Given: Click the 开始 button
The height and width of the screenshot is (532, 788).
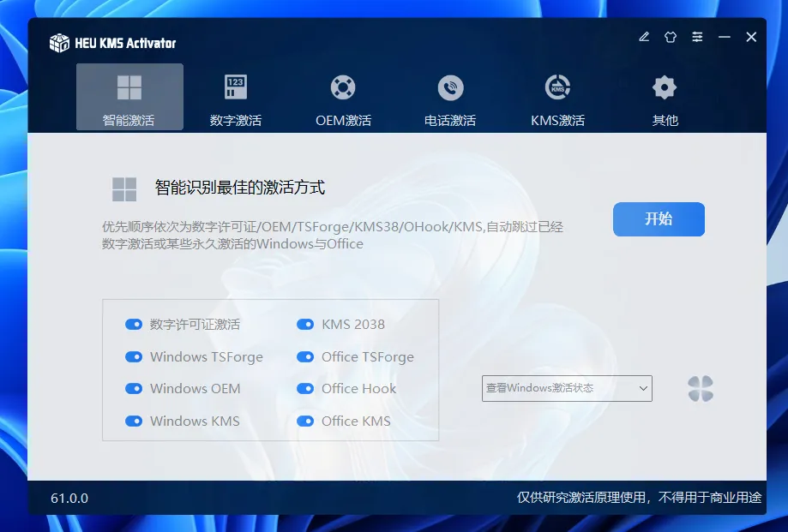Looking at the screenshot, I should [659, 218].
